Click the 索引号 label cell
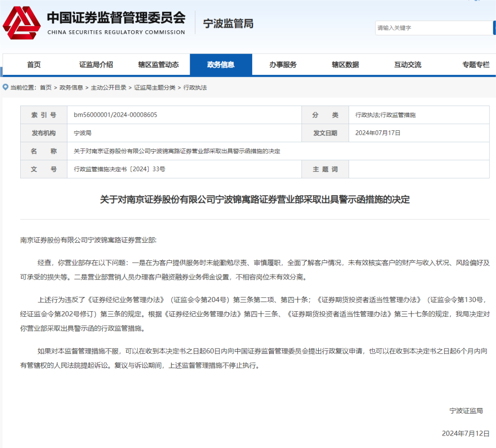This screenshot has width=496, height=448. 44,115
